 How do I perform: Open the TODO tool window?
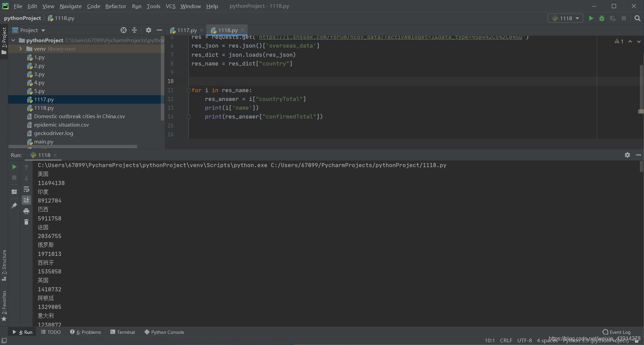(51, 332)
